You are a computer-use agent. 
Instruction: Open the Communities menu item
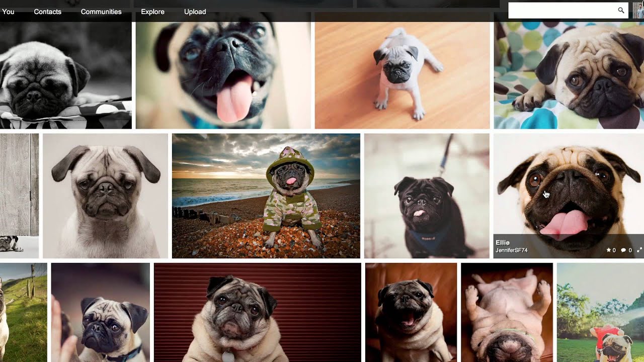pos(101,12)
